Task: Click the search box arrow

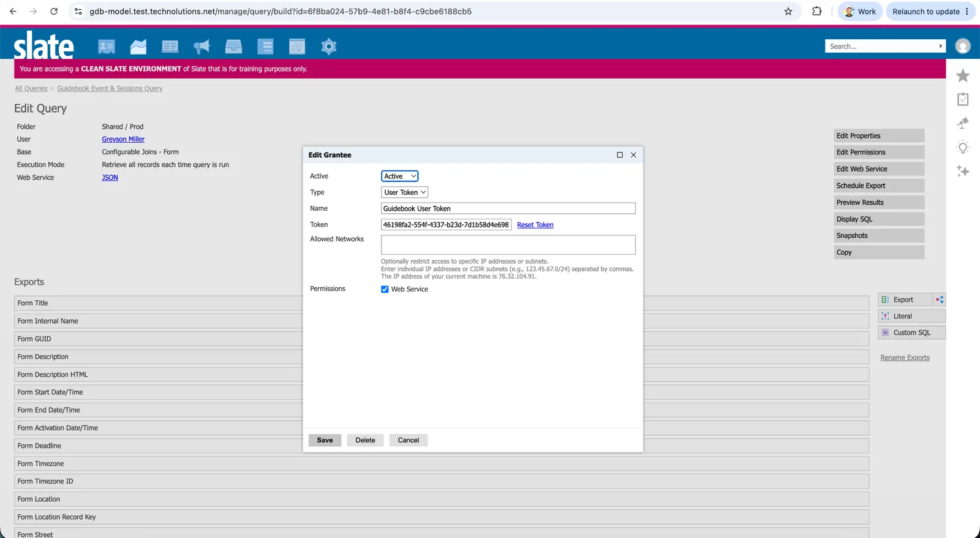Action: click(x=941, y=46)
